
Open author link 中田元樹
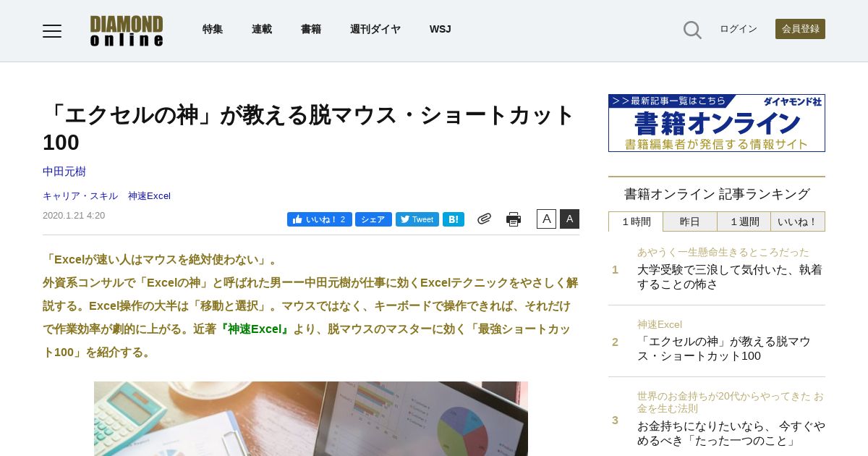64,172
